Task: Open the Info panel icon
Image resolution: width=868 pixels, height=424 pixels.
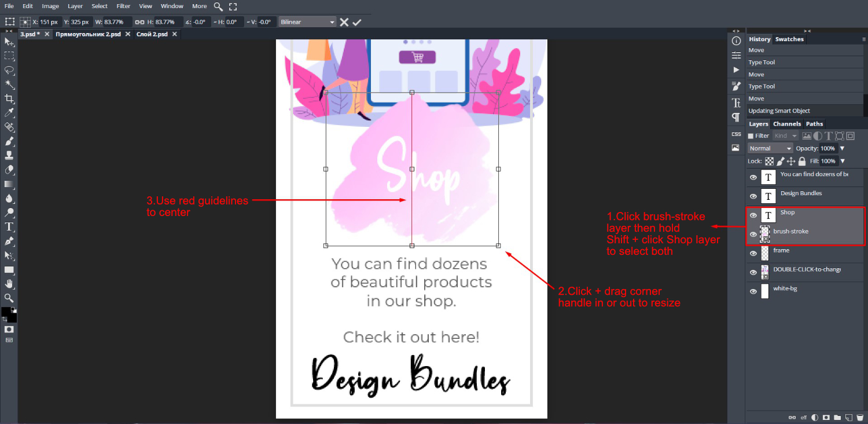Action: 736,41
